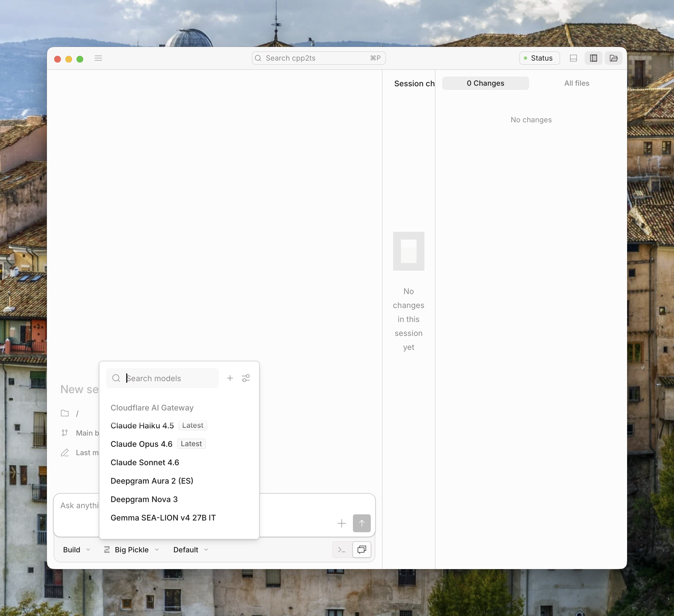Screen dimensions: 674x616
Task: Click the hamburger sidebar menu icon
Action: 98,58
